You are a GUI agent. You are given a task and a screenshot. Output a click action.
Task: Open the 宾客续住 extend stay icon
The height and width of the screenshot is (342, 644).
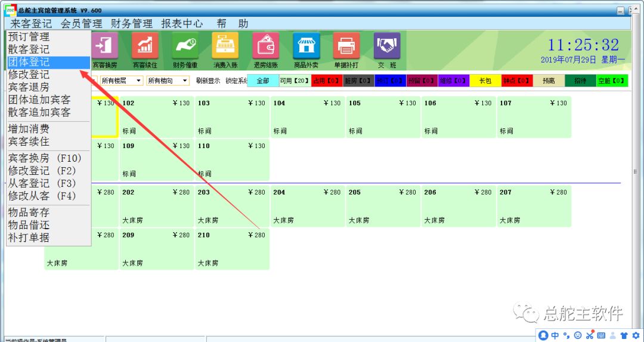144,46
